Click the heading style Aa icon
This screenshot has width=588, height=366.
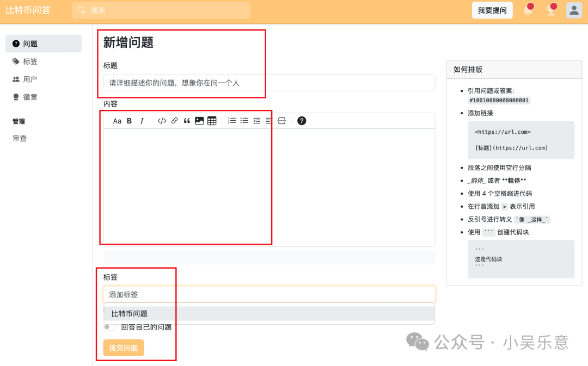pyautogui.click(x=117, y=121)
